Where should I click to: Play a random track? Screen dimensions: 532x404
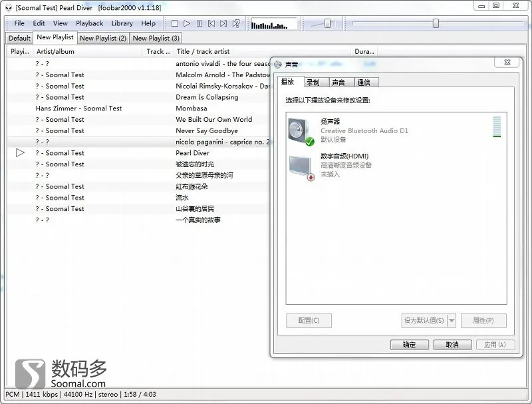pyautogui.click(x=236, y=23)
